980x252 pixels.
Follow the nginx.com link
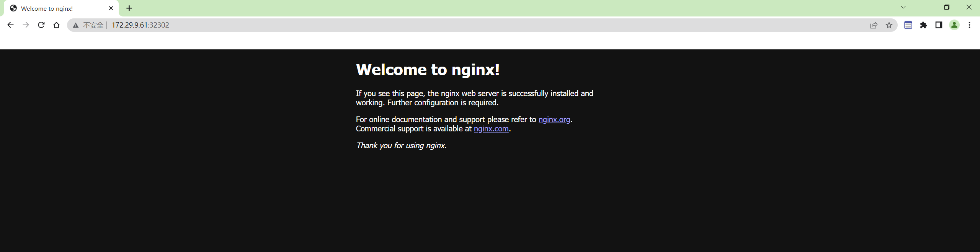[491, 129]
